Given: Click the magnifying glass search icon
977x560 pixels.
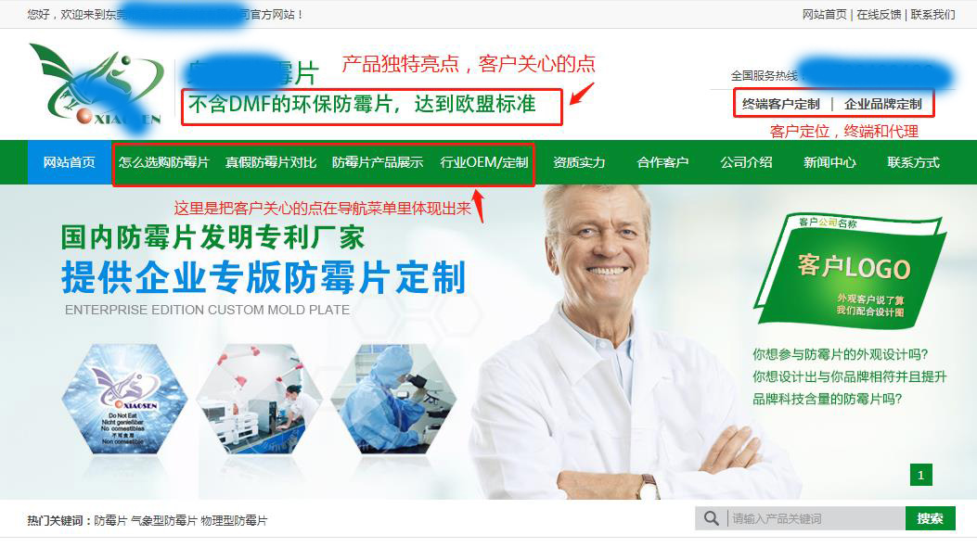Looking at the screenshot, I should [x=711, y=518].
